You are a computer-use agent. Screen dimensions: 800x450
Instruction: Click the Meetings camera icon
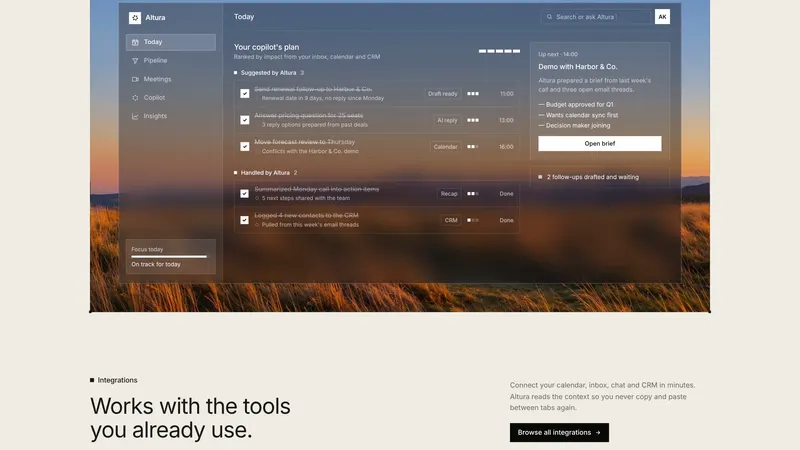coord(135,79)
